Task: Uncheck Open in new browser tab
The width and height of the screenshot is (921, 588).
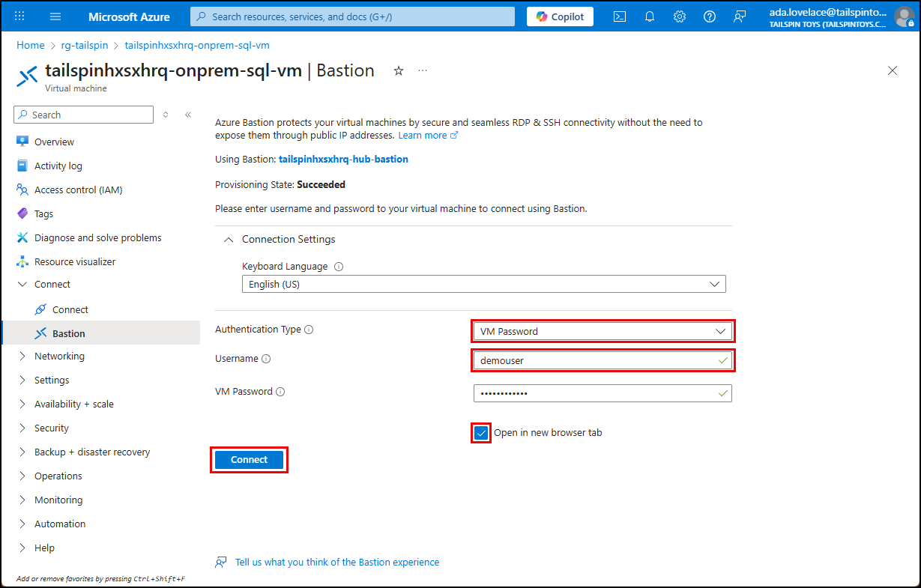Action: pos(480,432)
